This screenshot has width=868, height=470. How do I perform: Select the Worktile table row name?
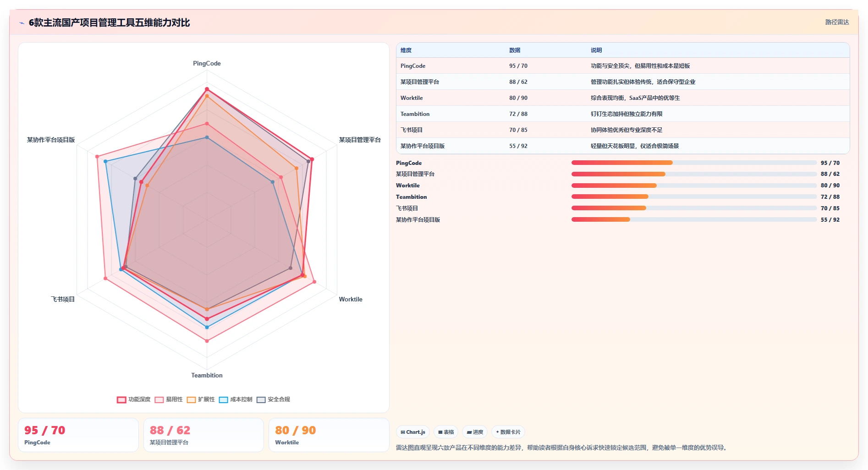(412, 98)
